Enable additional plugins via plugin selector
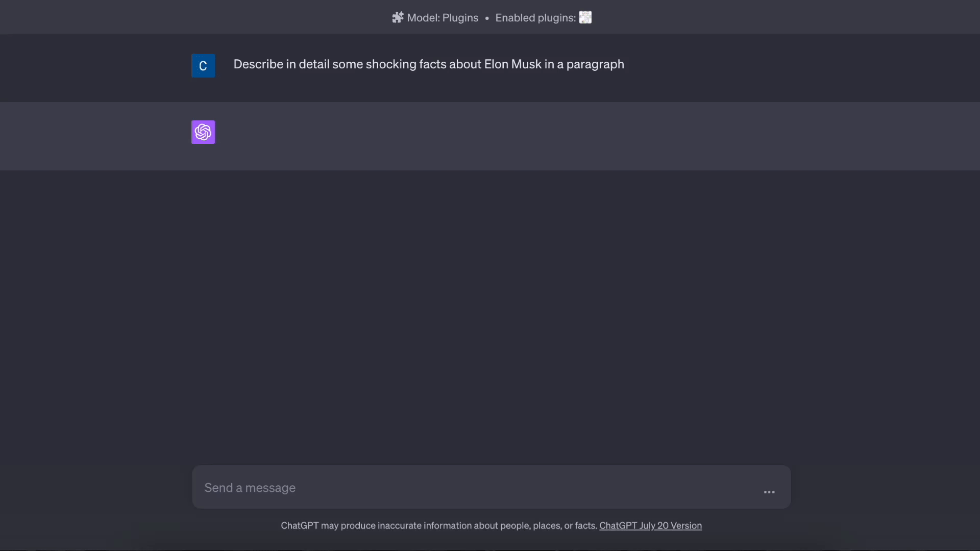Viewport: 980px width, 551px height. tap(585, 17)
